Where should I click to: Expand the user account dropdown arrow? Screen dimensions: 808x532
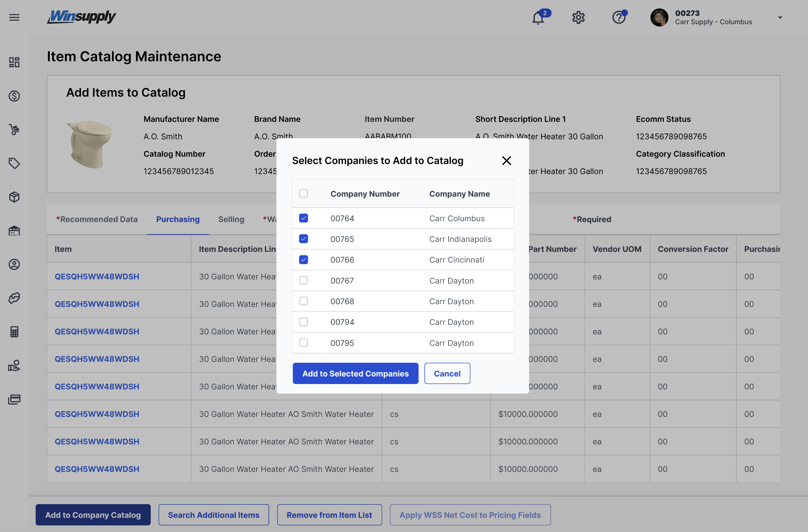pyautogui.click(x=780, y=18)
